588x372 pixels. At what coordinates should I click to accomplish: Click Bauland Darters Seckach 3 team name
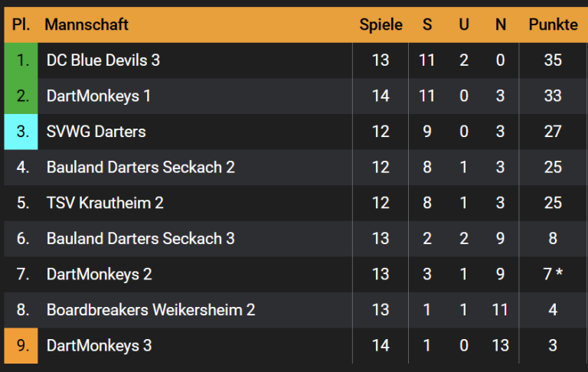[140, 238]
